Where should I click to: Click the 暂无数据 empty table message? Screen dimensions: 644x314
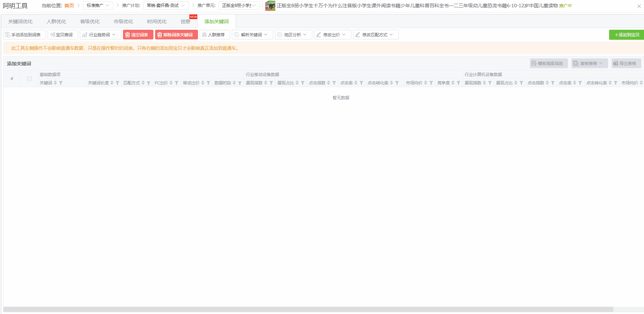341,98
